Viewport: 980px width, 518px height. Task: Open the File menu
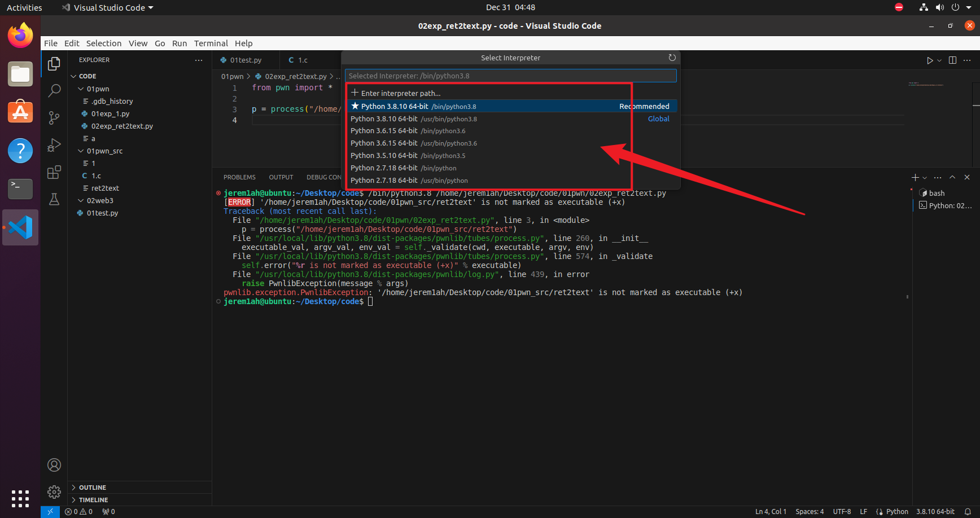pos(51,43)
